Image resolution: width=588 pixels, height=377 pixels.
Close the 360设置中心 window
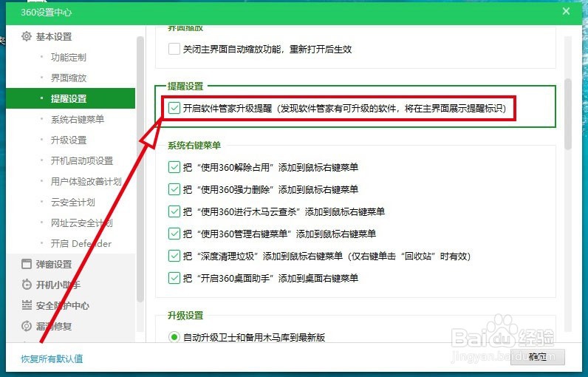click(566, 11)
